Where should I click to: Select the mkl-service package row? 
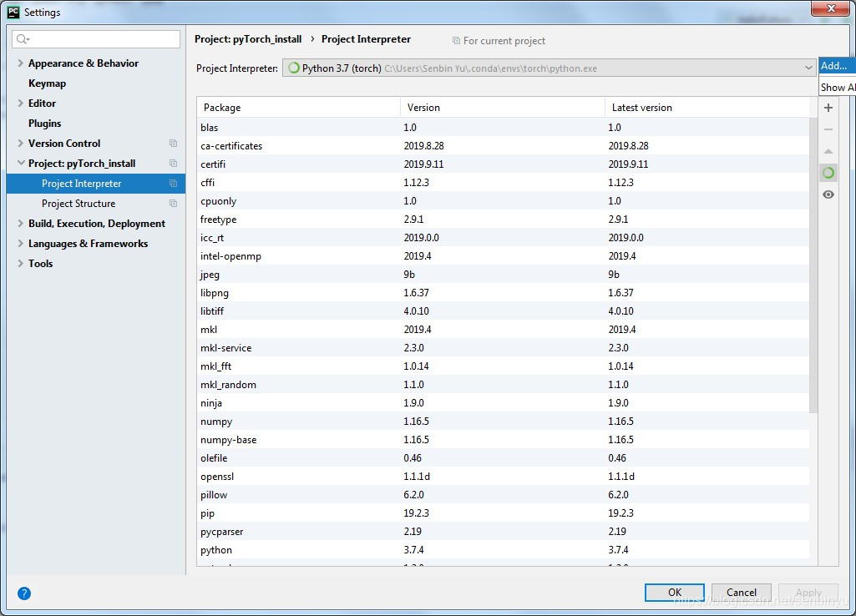coord(503,347)
